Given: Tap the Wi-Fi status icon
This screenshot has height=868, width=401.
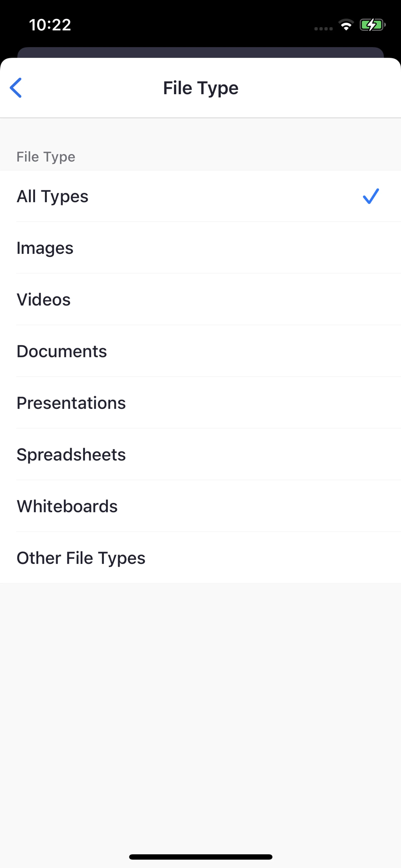Looking at the screenshot, I should (x=346, y=25).
